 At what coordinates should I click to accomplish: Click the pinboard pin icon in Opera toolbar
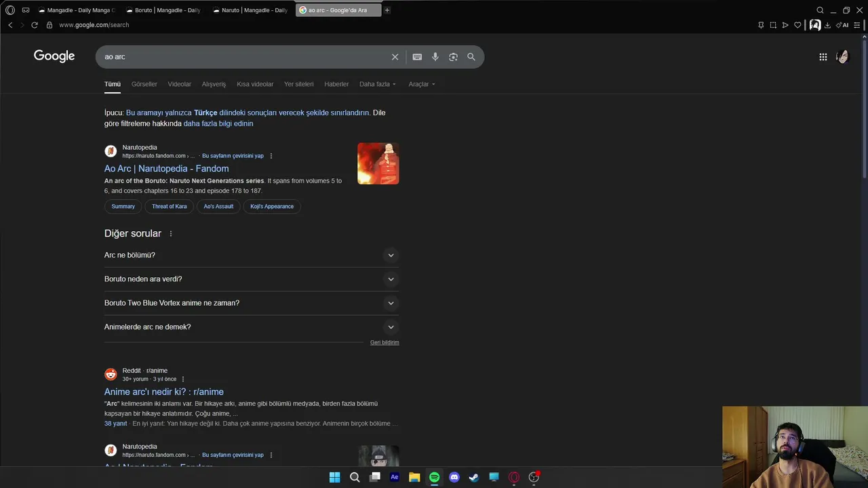[761, 25]
